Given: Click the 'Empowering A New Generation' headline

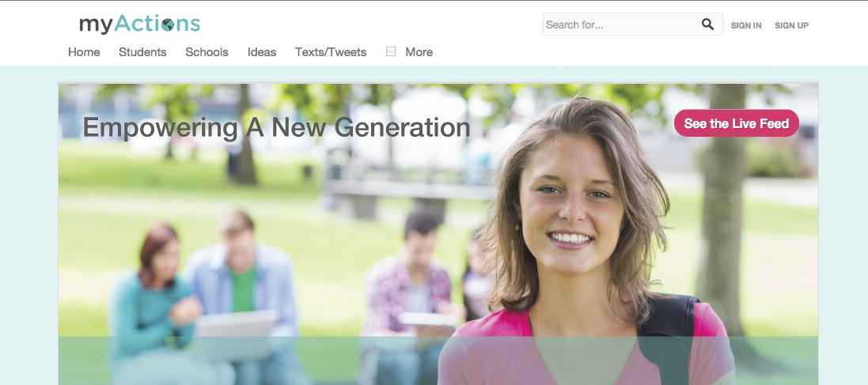Looking at the screenshot, I should tap(276, 128).
